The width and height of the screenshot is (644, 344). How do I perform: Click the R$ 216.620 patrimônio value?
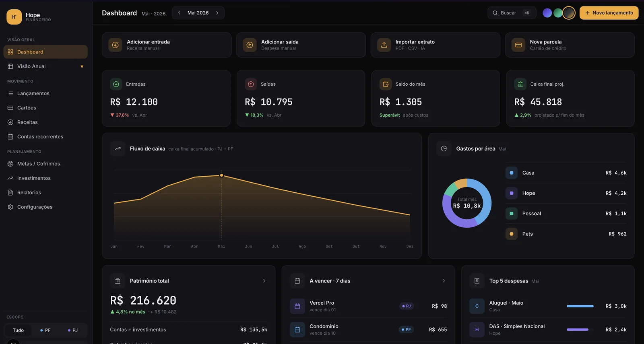(x=143, y=301)
